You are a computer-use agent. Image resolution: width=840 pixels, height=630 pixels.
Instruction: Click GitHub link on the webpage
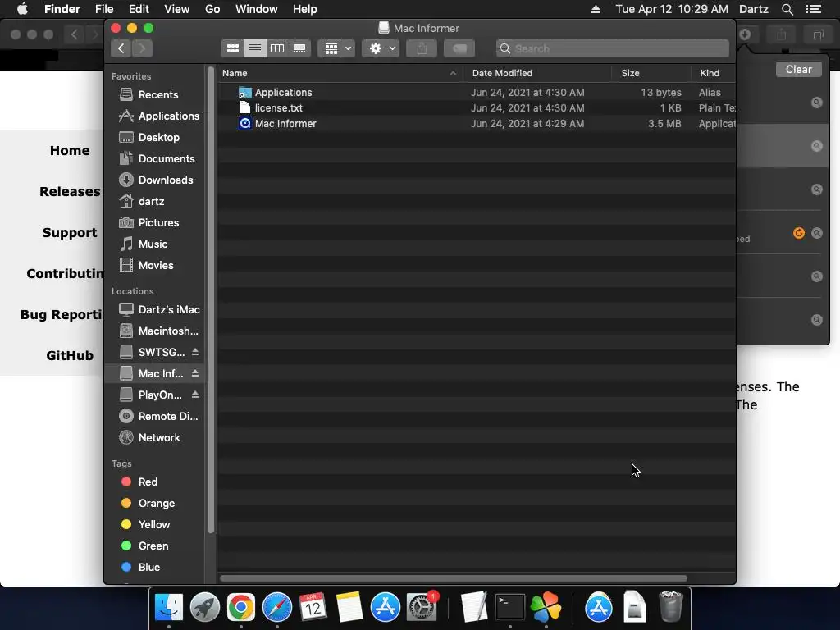70,356
